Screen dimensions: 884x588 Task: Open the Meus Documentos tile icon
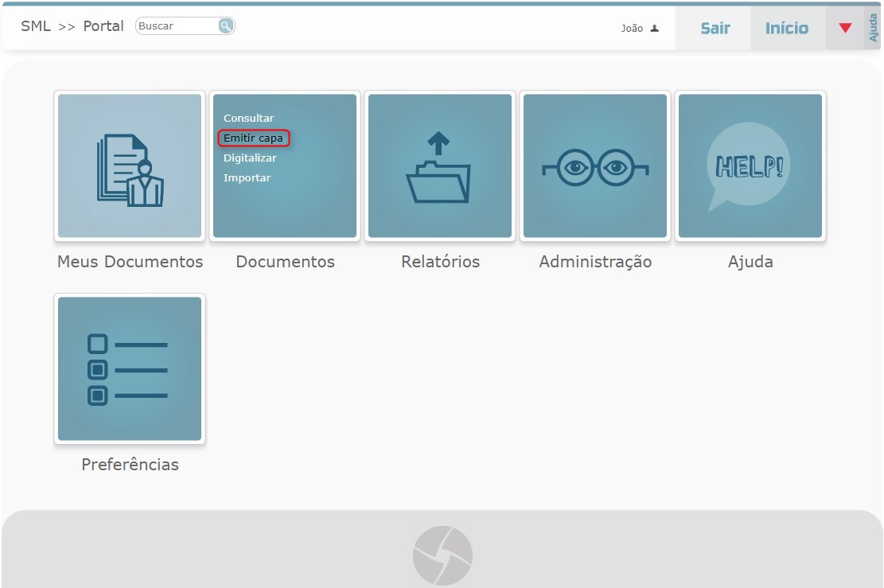pos(130,165)
